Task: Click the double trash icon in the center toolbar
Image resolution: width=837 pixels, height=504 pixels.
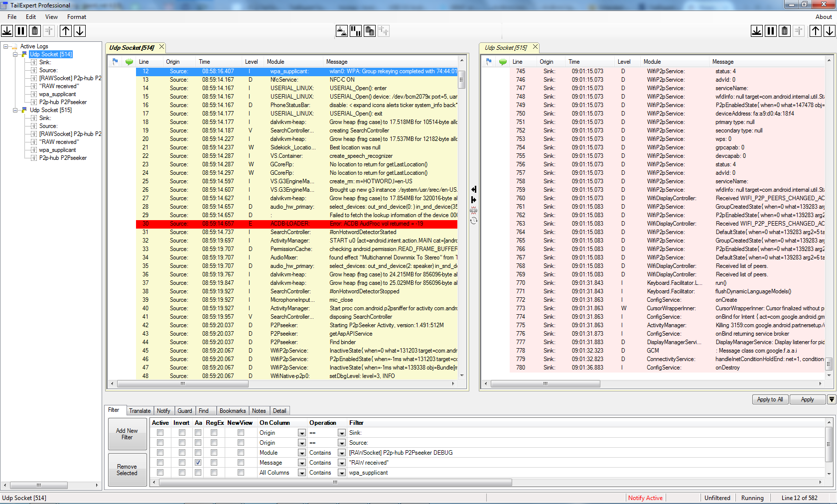Action: point(370,31)
